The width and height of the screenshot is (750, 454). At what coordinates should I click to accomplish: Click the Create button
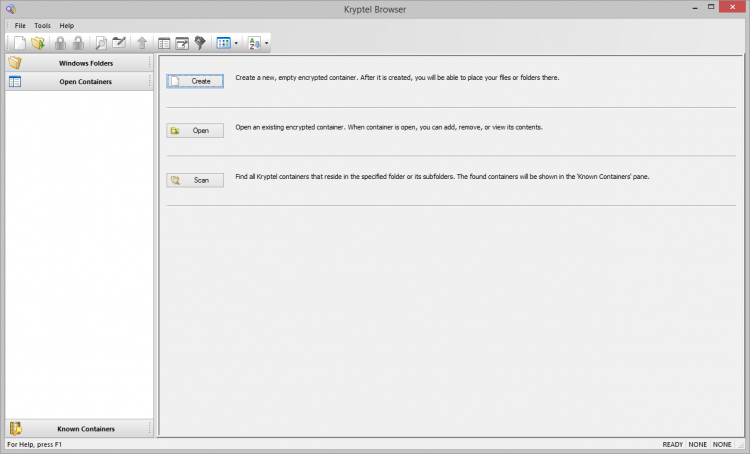[x=195, y=81]
